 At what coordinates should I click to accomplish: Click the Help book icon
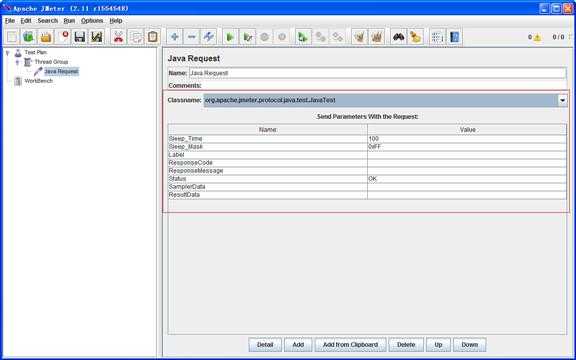(454, 37)
